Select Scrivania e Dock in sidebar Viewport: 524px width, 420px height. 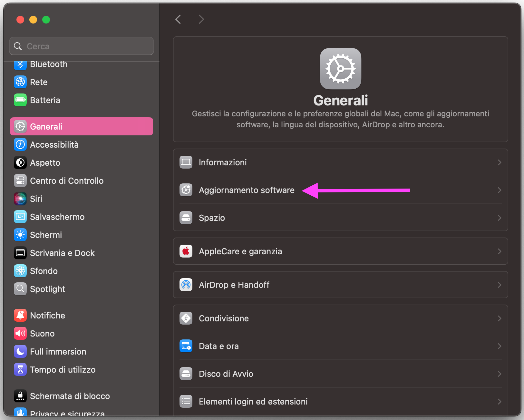tap(62, 253)
